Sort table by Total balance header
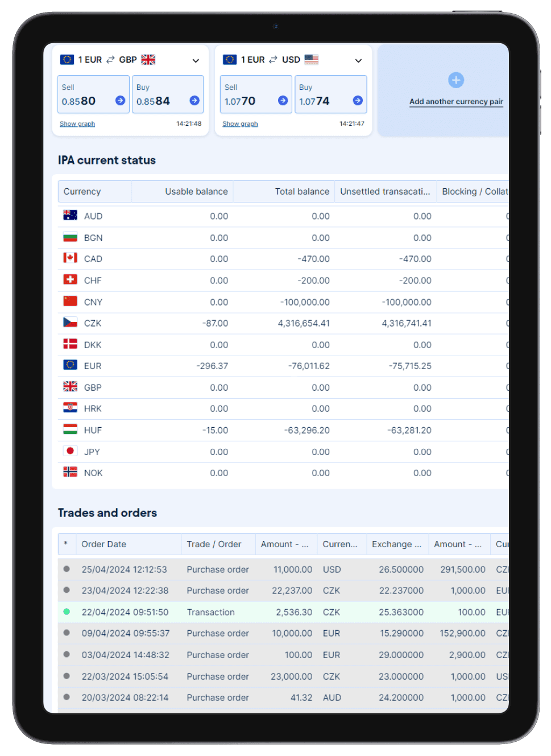551x756 pixels. click(x=301, y=192)
